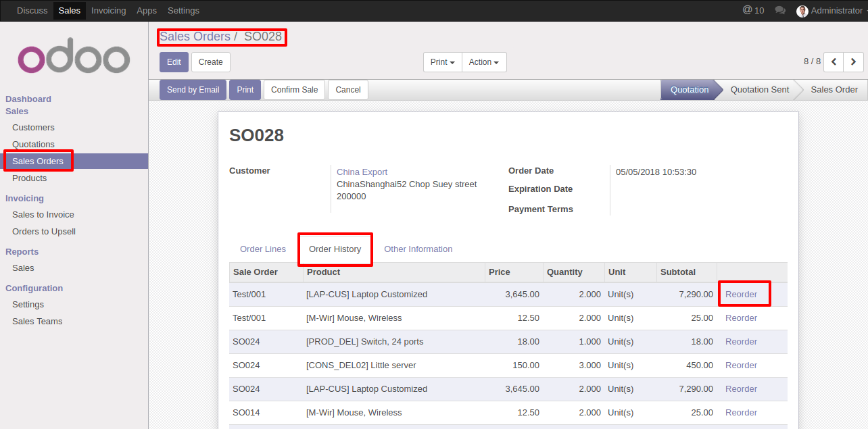Click Send by Email button
Screen dimensions: 868x429
[193, 90]
